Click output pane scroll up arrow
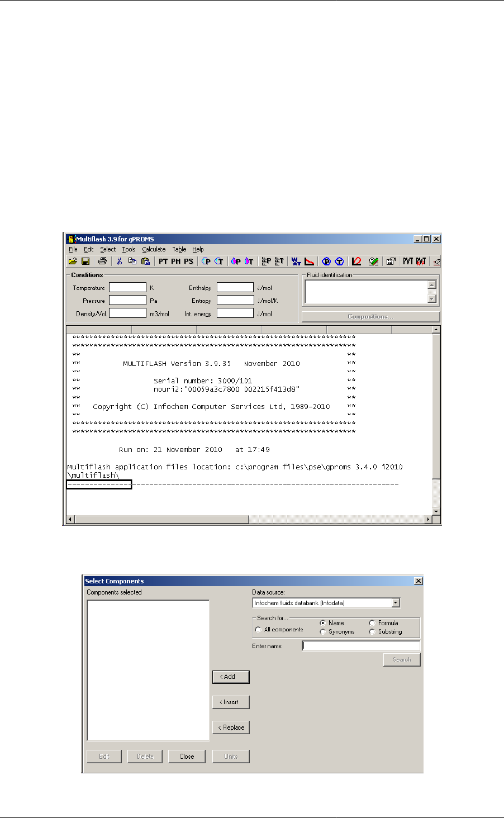Screen dimensions: 504x818 [x=436, y=330]
